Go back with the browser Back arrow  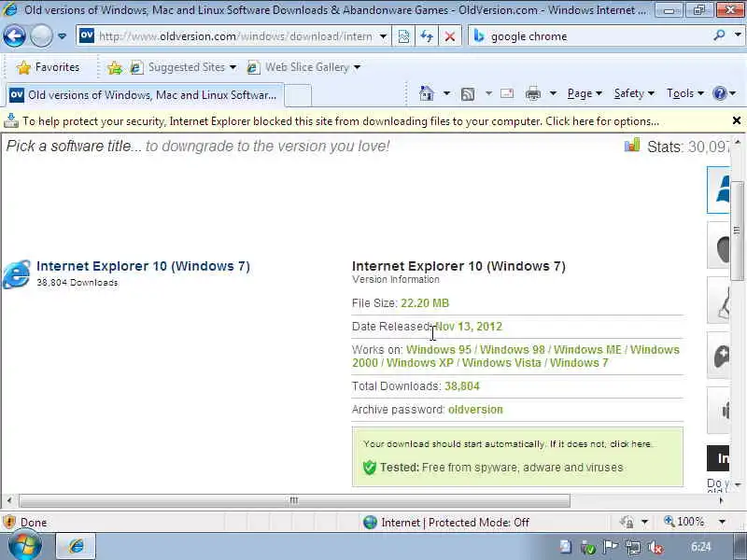click(x=14, y=36)
